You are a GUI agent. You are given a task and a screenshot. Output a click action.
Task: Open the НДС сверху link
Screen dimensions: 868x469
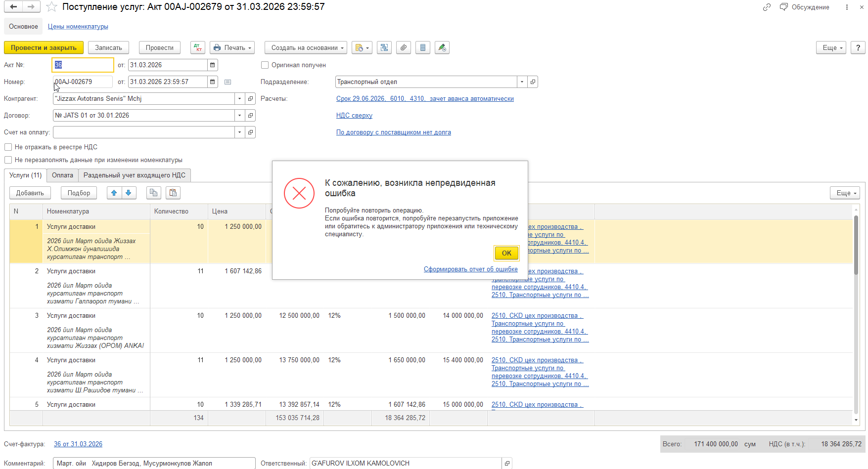pyautogui.click(x=354, y=115)
